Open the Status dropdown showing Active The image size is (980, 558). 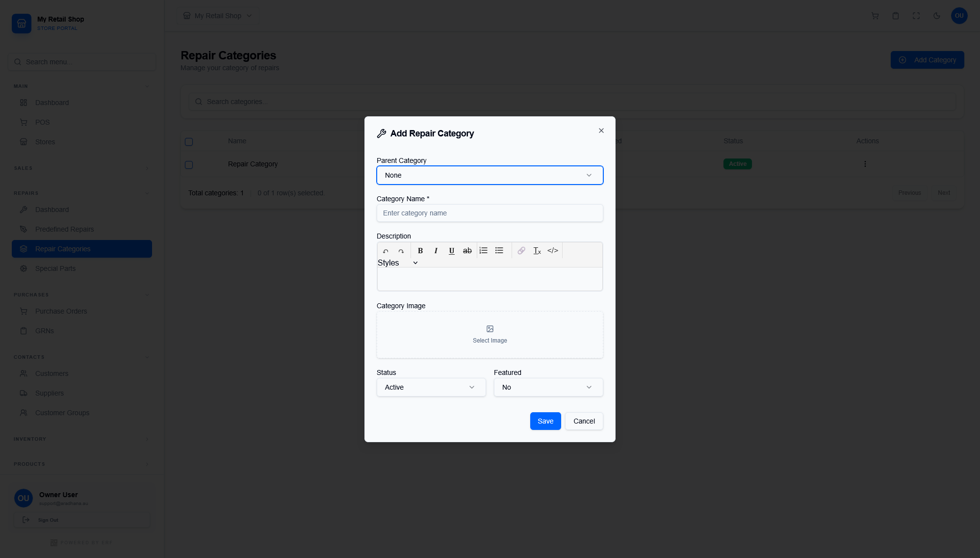(x=431, y=387)
